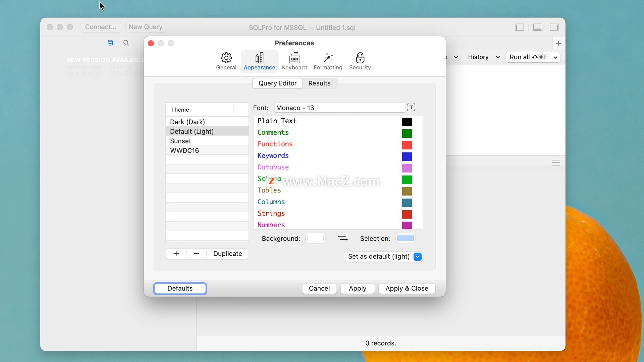Image resolution: width=644 pixels, height=362 pixels.
Task: Select the Appearance preferences pane
Action: pyautogui.click(x=259, y=61)
